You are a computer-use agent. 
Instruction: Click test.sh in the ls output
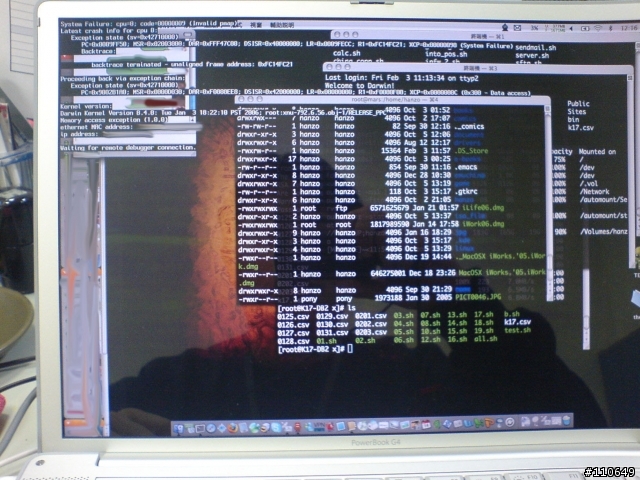point(518,330)
